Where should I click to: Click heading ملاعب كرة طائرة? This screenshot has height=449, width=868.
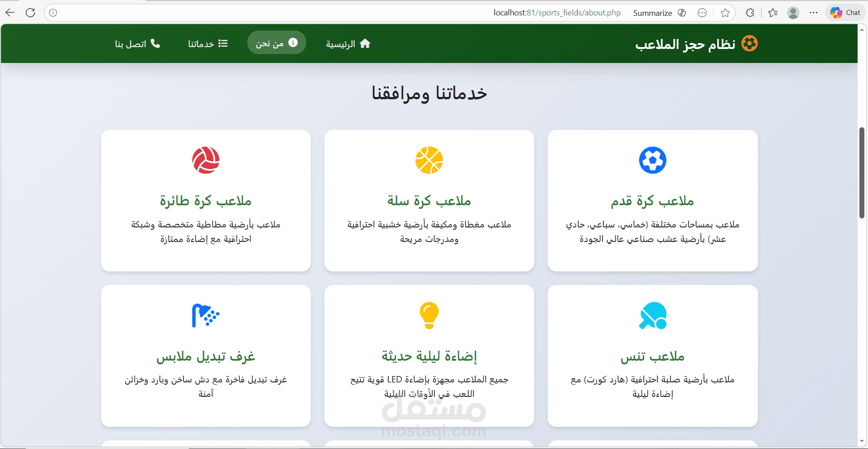pyautogui.click(x=206, y=201)
